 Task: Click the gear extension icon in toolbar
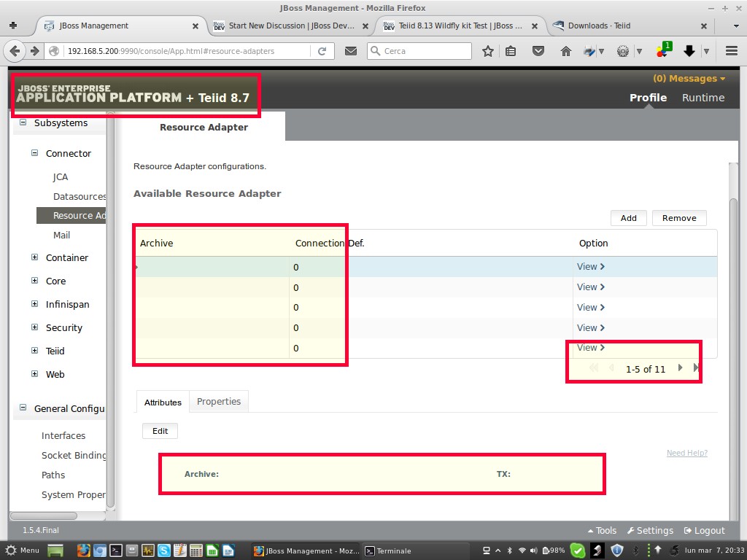click(623, 51)
